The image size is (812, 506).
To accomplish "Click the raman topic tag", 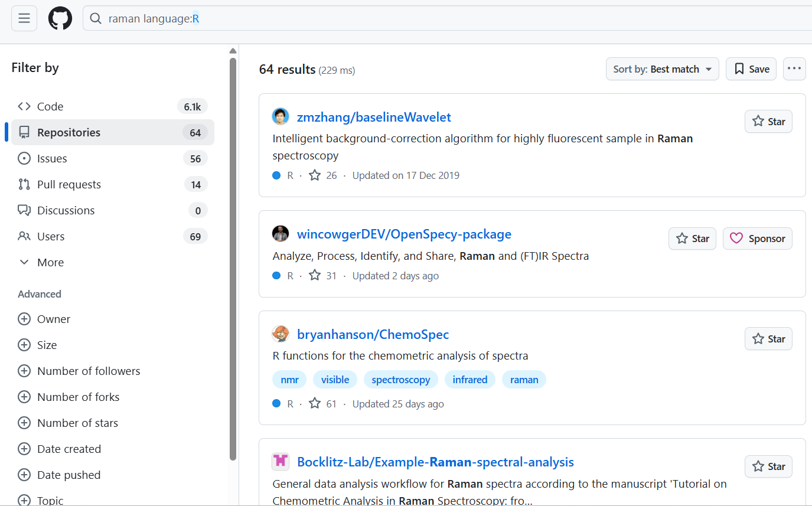I will coord(524,380).
